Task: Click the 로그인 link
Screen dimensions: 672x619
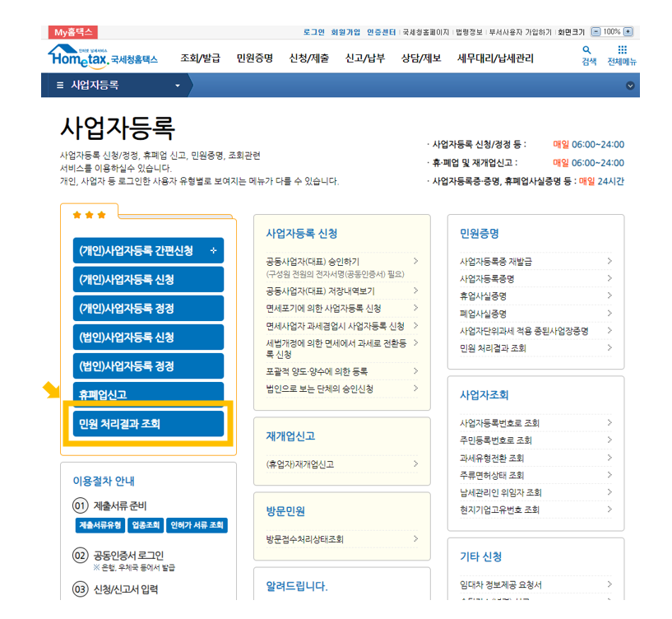Action: pyautogui.click(x=314, y=32)
